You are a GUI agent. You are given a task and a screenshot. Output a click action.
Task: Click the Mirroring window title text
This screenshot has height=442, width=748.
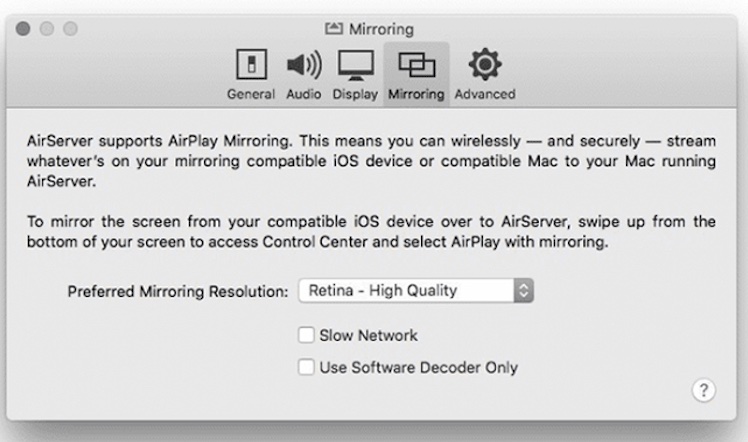click(381, 29)
